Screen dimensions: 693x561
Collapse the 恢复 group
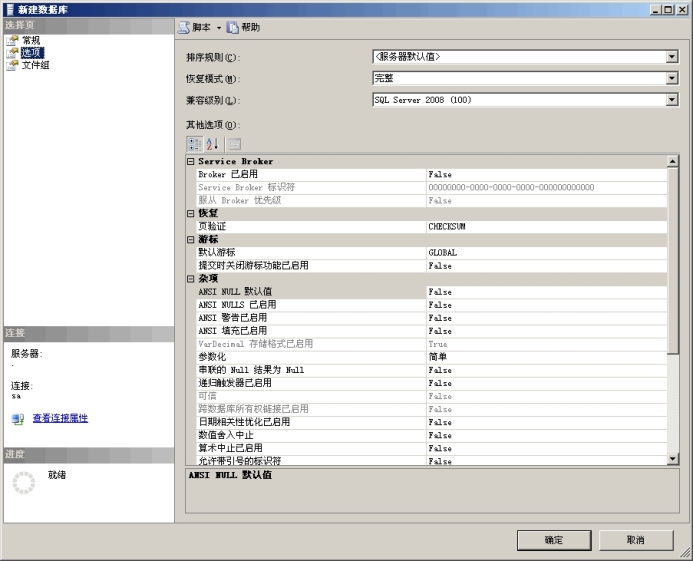pos(190,213)
